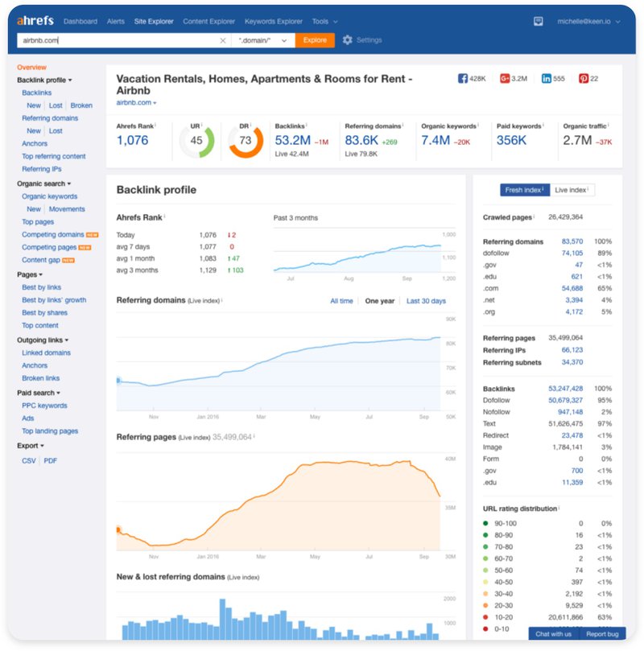Image resolution: width=644 pixels, height=651 pixels.
Task: Export as CSV
Action: [29, 460]
